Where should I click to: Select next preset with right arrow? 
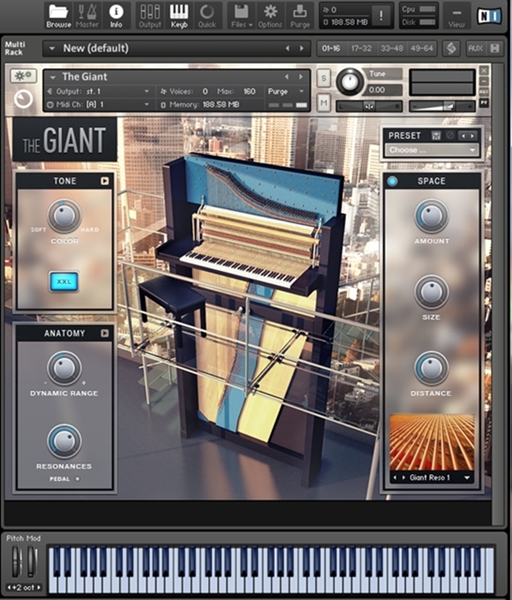(473, 135)
